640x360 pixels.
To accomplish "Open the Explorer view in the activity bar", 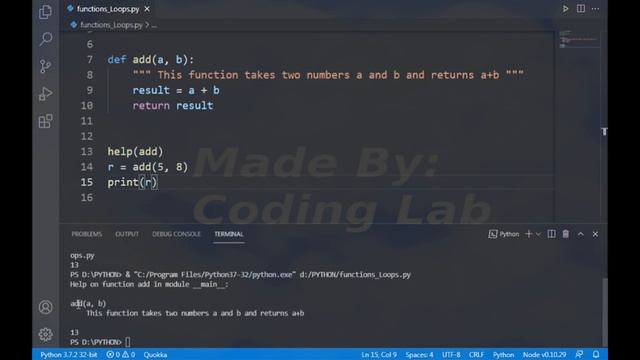I will tap(45, 12).
